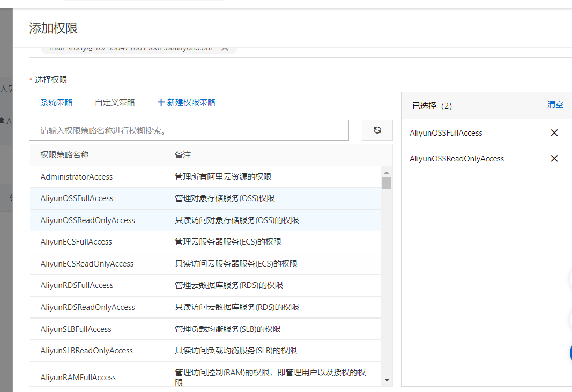This screenshot has width=572, height=392.
Task: Switch to 自定义策略 tab
Action: (115, 102)
